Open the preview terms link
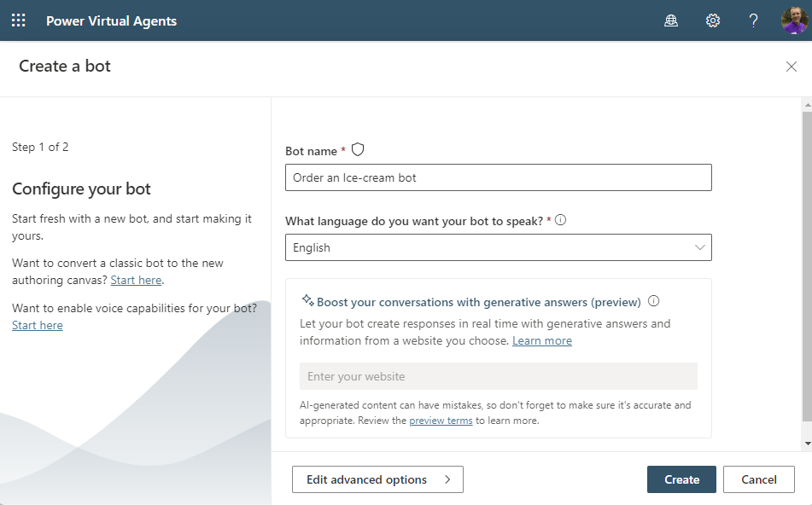 coord(441,421)
